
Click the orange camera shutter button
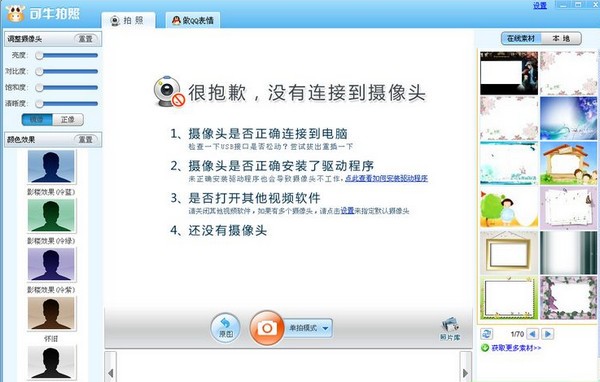pos(267,328)
